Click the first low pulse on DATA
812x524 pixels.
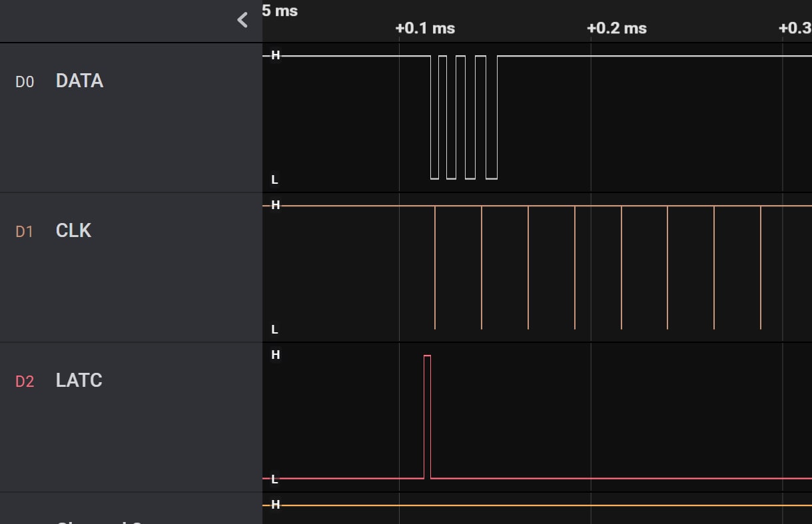434,120
